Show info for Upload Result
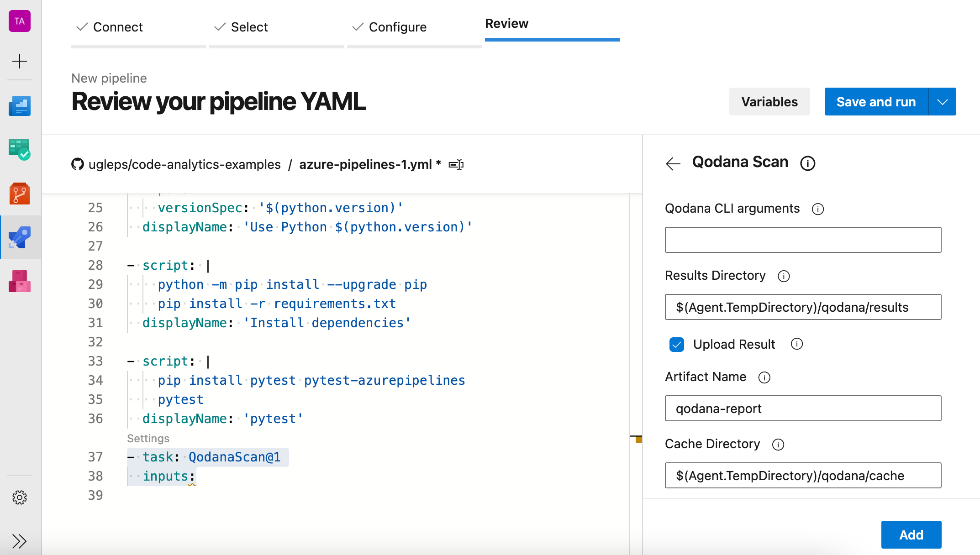 pyautogui.click(x=797, y=344)
